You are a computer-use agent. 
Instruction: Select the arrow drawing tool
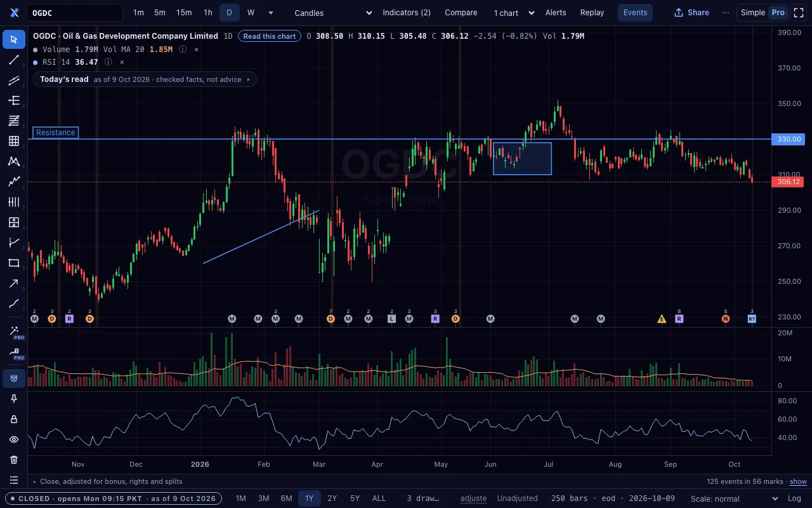click(x=14, y=283)
